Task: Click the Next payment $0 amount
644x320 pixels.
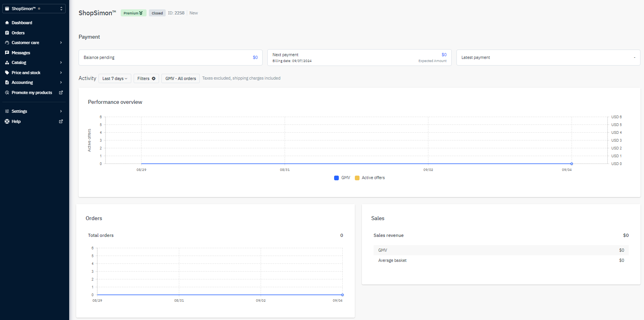Action: coord(444,55)
